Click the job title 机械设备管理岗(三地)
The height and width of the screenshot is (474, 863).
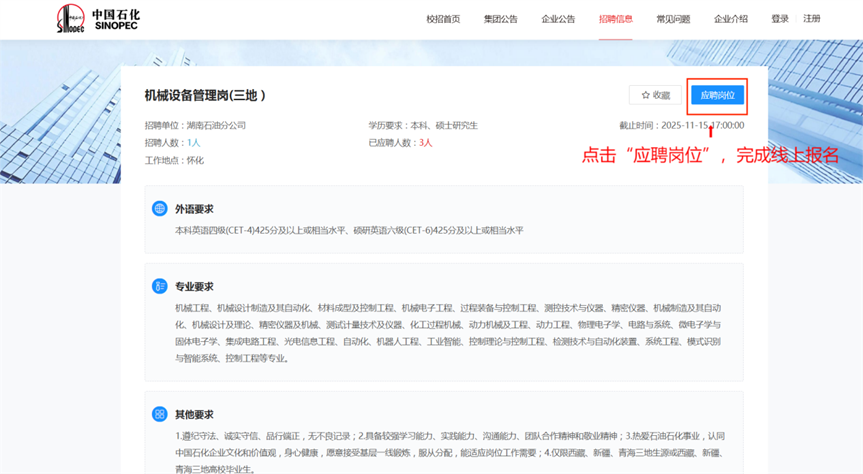(x=205, y=95)
